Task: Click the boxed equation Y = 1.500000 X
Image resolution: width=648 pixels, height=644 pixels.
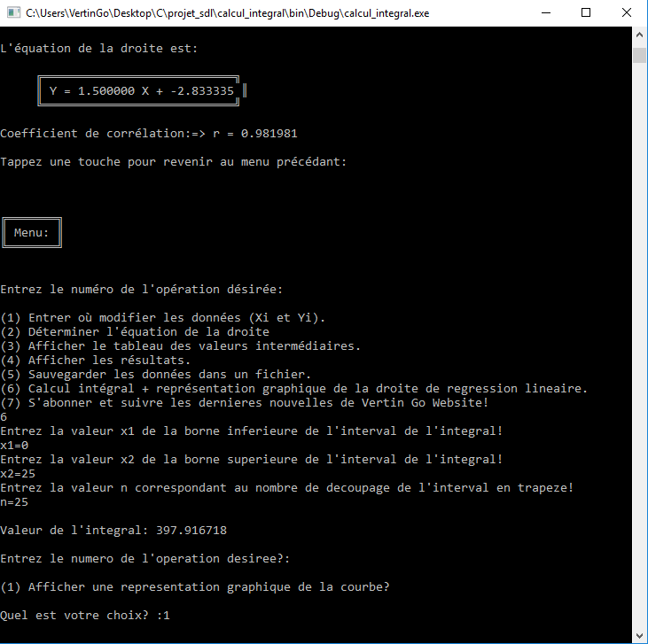Action: coord(142,91)
